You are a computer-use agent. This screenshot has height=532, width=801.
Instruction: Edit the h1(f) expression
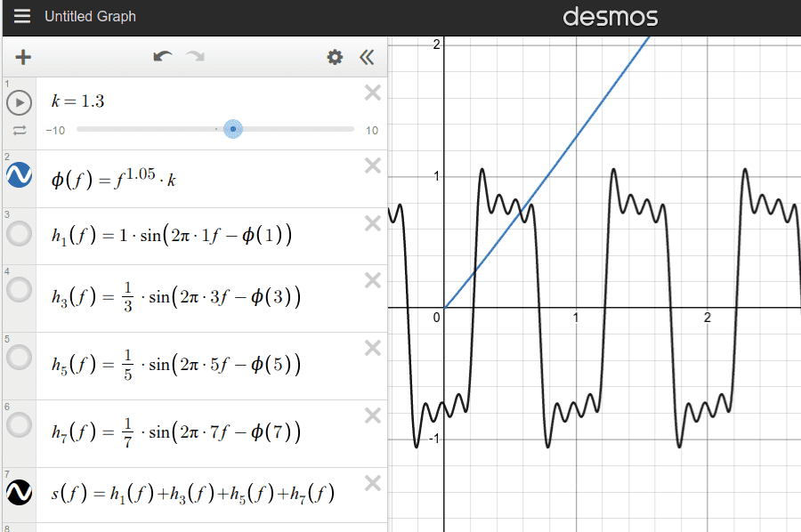172,236
